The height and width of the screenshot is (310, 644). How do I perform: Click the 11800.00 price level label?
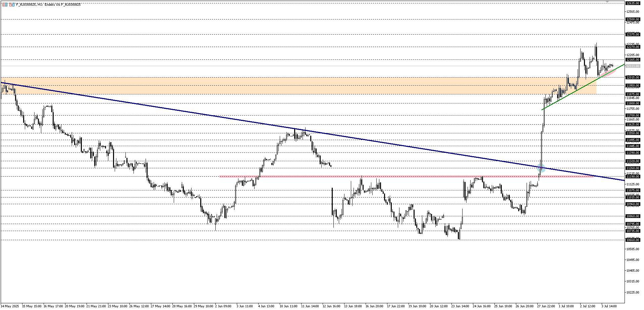tap(633, 103)
